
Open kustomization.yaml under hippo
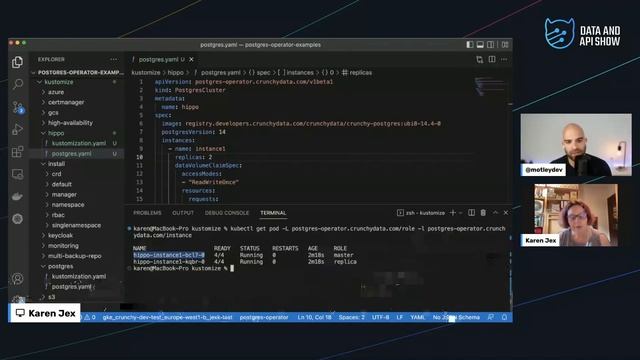click(78, 143)
